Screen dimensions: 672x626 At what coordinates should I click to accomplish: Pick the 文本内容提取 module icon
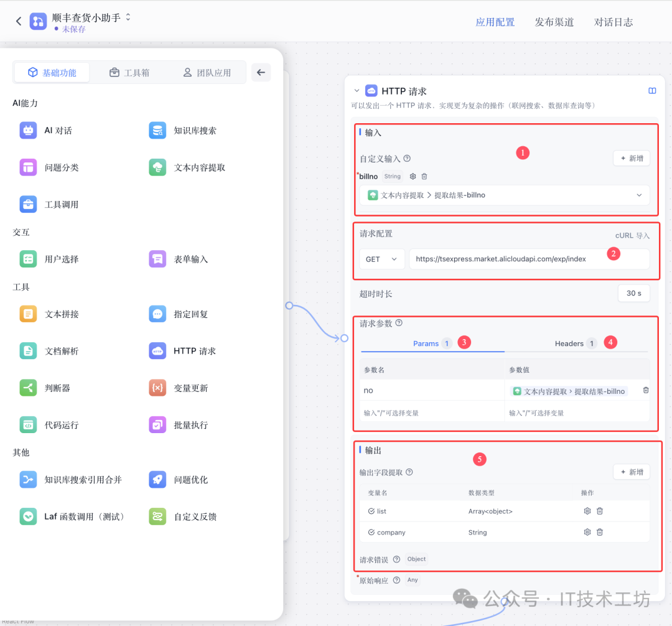(x=157, y=167)
